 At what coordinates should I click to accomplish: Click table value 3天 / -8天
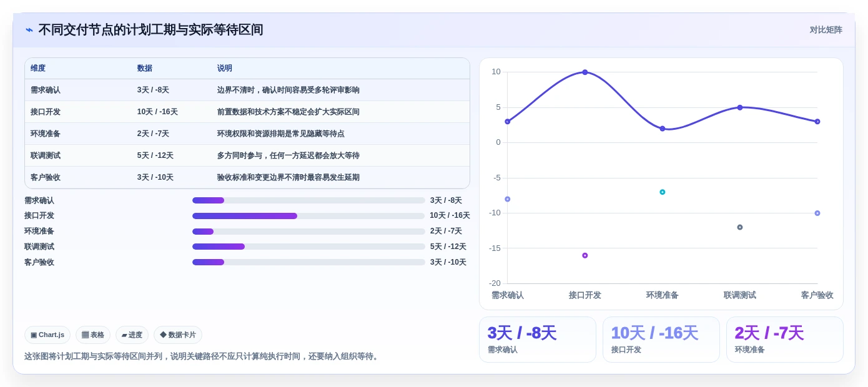click(153, 90)
